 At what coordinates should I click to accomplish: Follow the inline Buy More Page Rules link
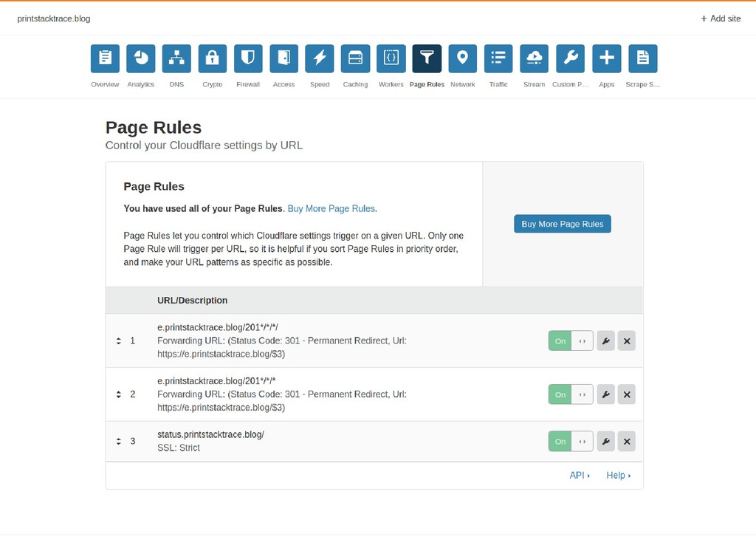(x=331, y=208)
